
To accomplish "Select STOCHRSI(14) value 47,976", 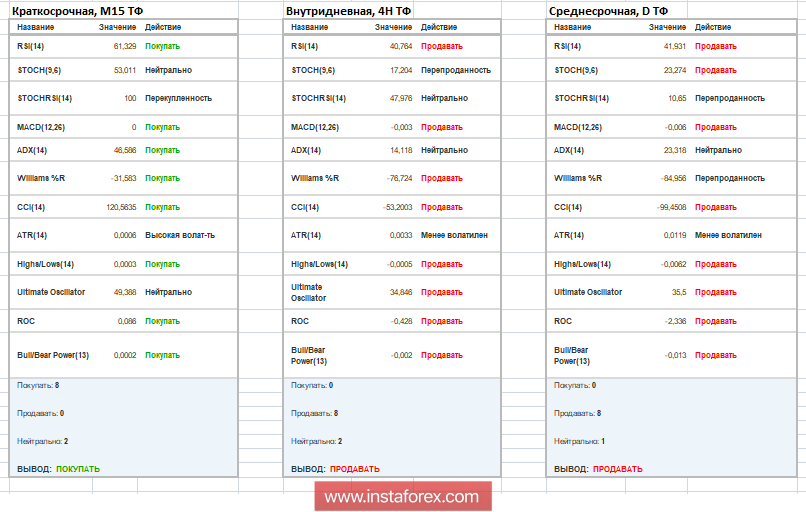I will coord(401,98).
